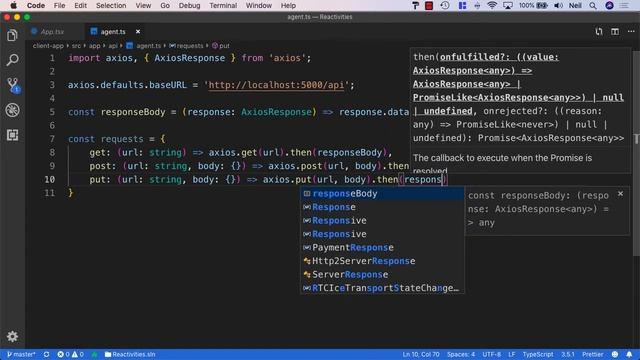The width and height of the screenshot is (640, 360).
Task: Select the Response suggestion in autocomplete
Action: [382, 207]
